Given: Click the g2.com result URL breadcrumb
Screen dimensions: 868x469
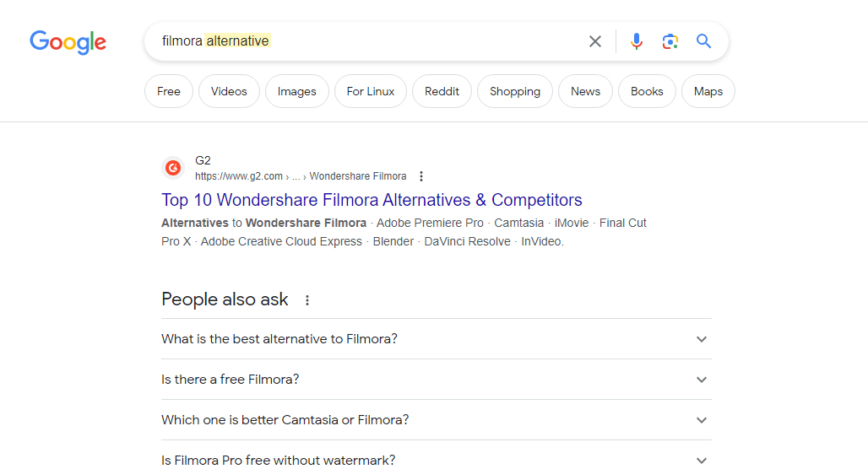Looking at the screenshot, I should [x=301, y=176].
